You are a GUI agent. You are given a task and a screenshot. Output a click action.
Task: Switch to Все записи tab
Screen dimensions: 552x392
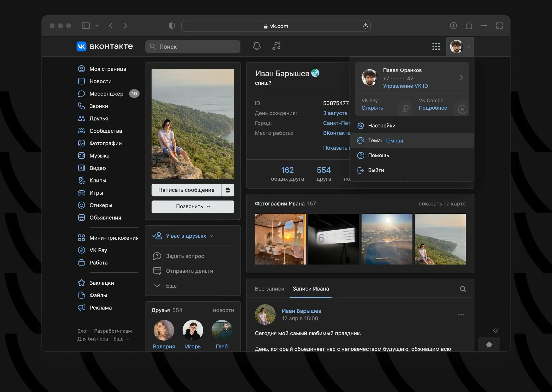tap(269, 289)
